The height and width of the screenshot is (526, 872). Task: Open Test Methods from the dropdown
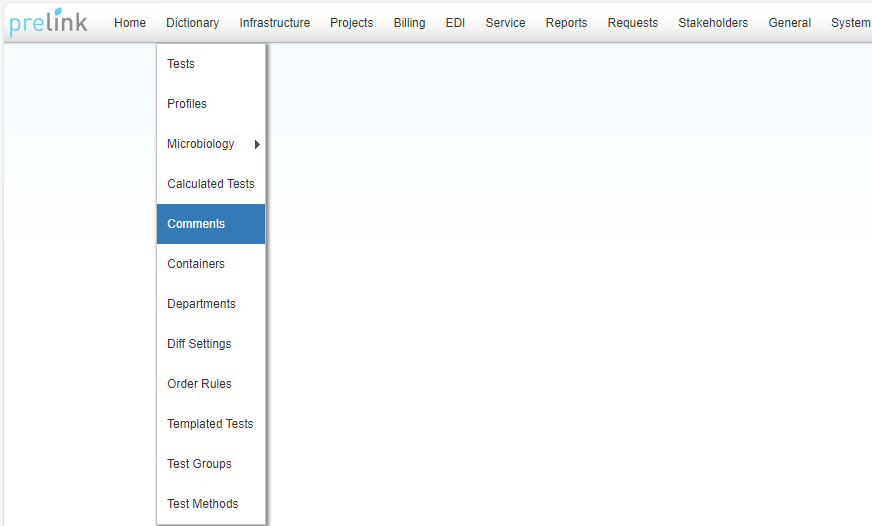(211, 504)
